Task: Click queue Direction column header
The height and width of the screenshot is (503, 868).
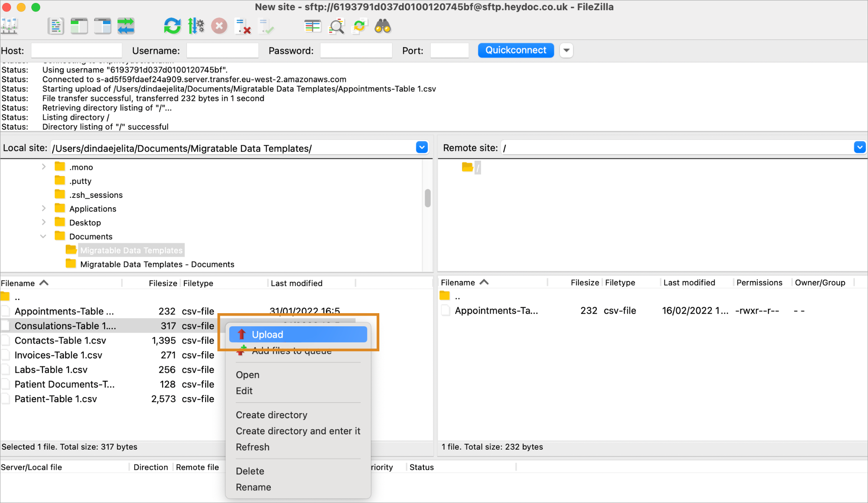Action: (151, 467)
